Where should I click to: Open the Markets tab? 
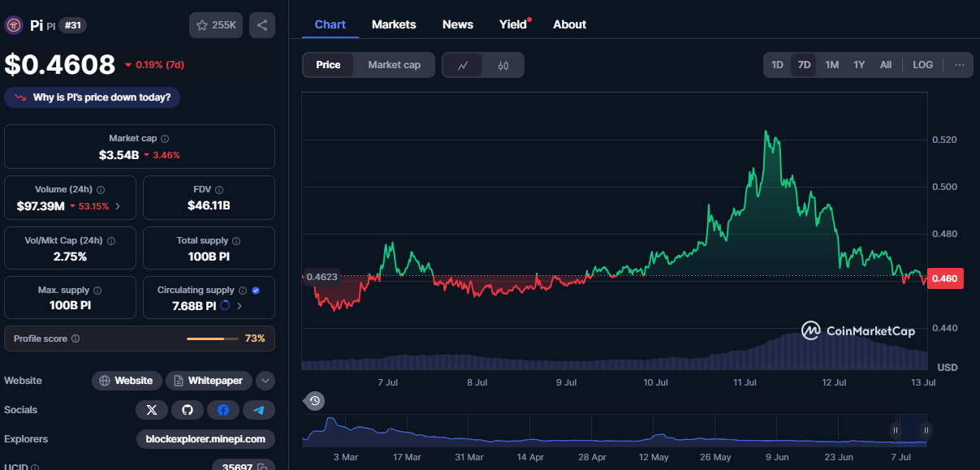pos(394,24)
